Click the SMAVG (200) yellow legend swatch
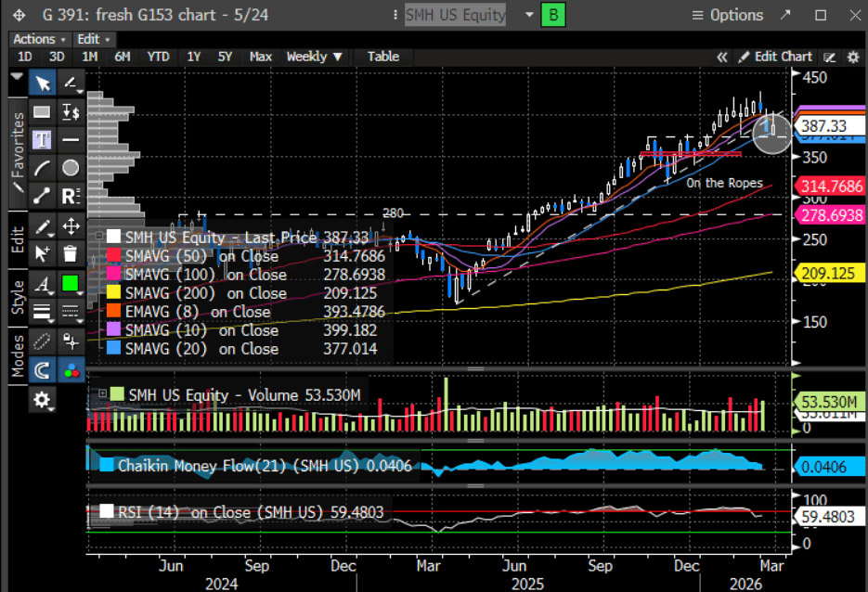The height and width of the screenshot is (592, 868). pyautogui.click(x=113, y=292)
